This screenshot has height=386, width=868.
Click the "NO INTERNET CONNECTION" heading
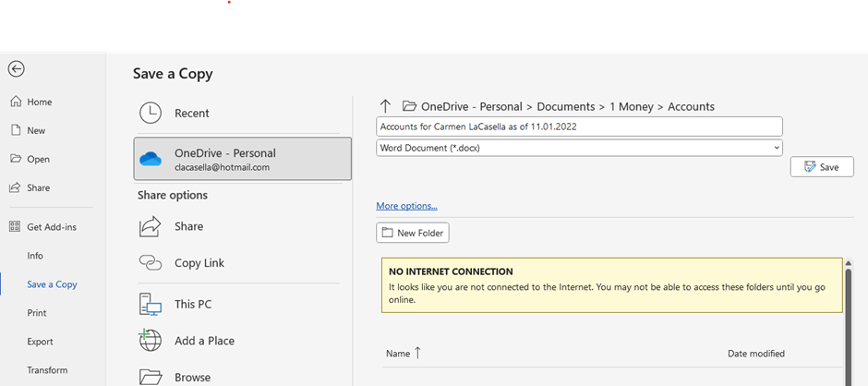451,271
